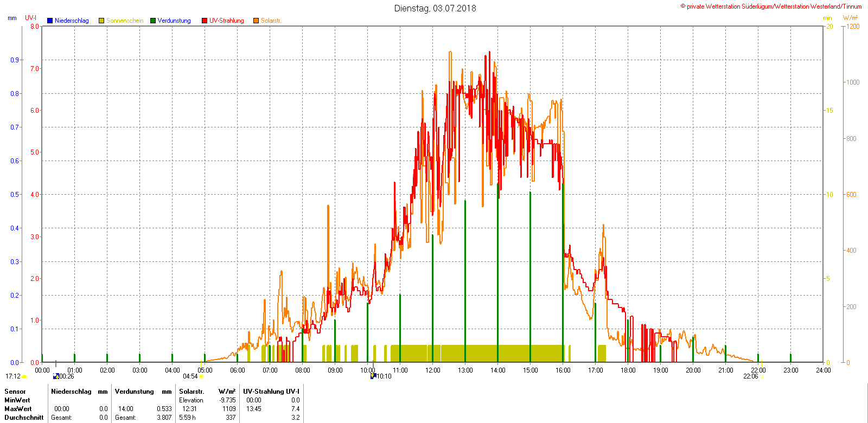Click the blue mm axis unit label

[x=12, y=18]
